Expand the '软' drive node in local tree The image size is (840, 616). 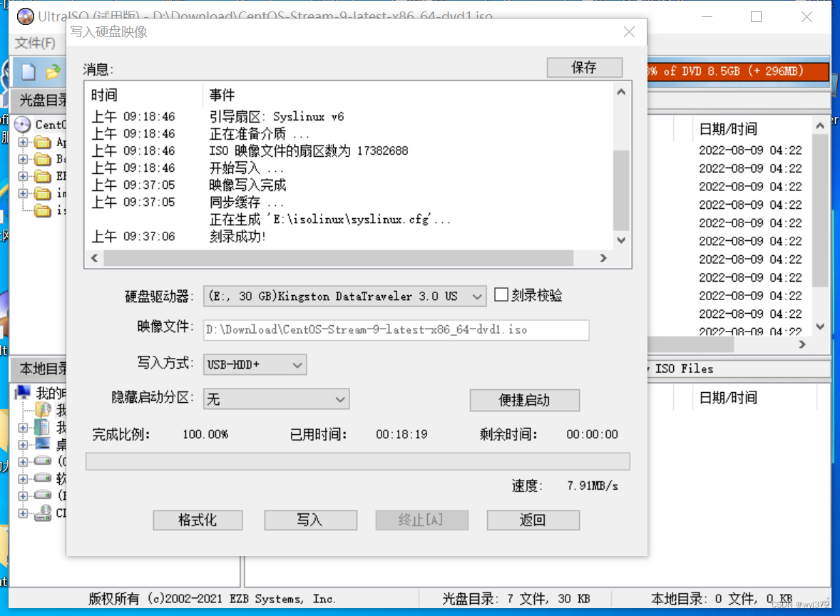point(23,479)
